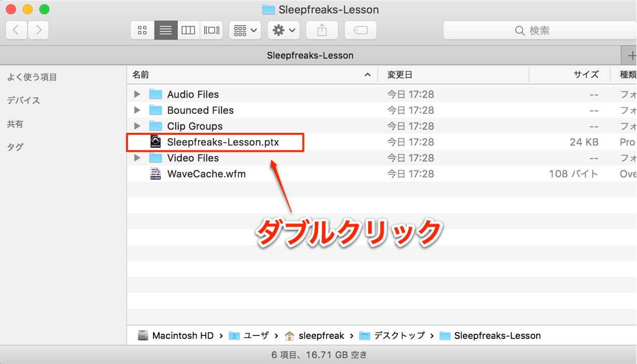The image size is (637, 364).
Task: Click デスクトップ in the path bar
Action: click(x=392, y=336)
